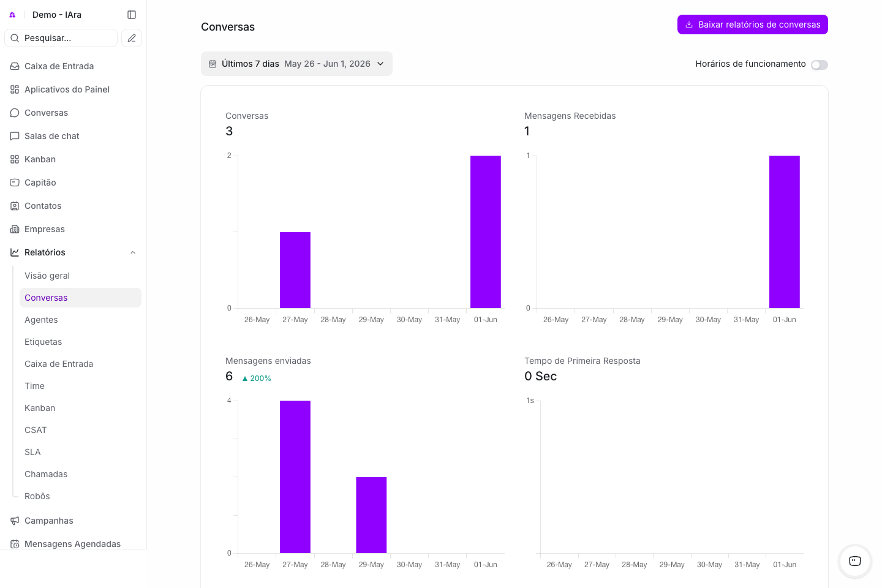Click the IAra logo icon

coord(12,15)
